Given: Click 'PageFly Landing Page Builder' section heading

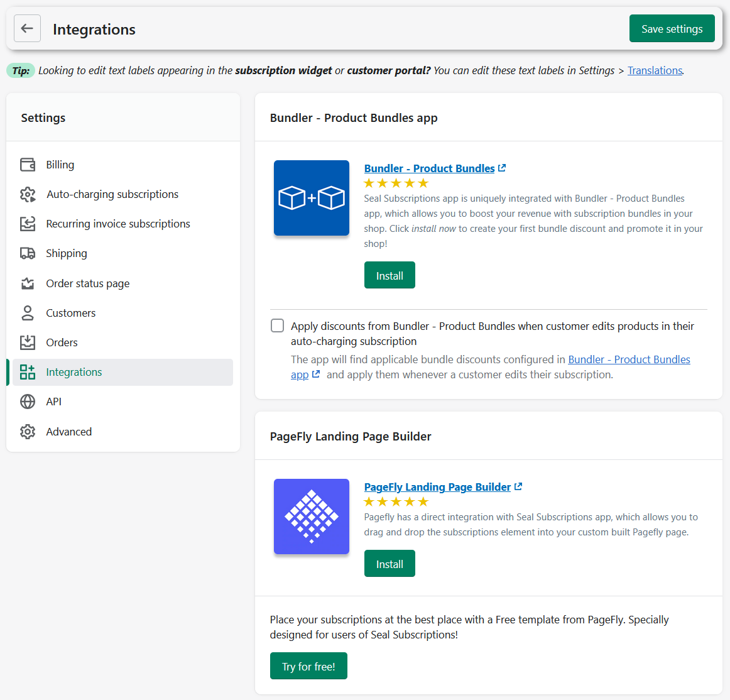Looking at the screenshot, I should [x=351, y=436].
